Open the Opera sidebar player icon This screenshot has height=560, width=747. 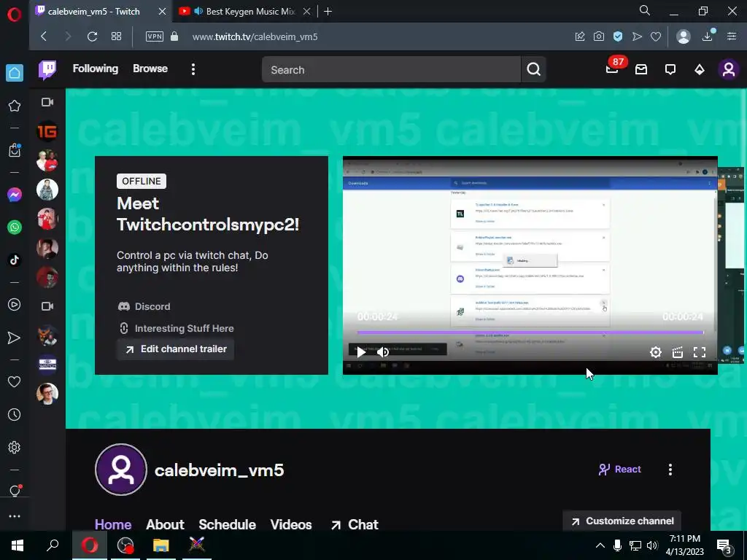[x=15, y=305]
